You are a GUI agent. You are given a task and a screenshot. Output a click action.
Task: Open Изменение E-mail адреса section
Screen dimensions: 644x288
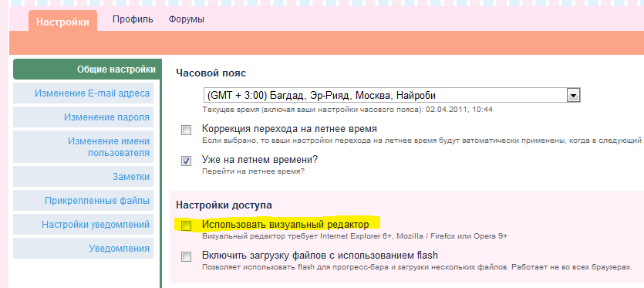click(83, 93)
